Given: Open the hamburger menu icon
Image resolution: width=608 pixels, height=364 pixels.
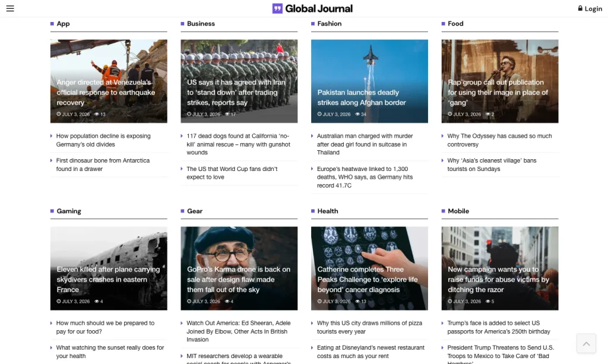Looking at the screenshot, I should point(10,8).
